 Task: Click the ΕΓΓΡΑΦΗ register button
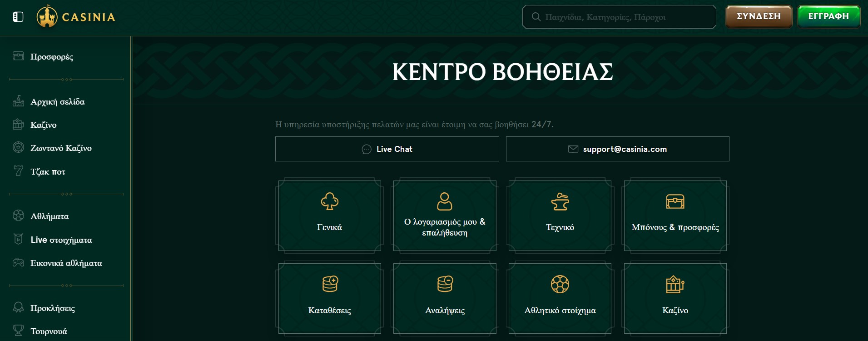[828, 17]
